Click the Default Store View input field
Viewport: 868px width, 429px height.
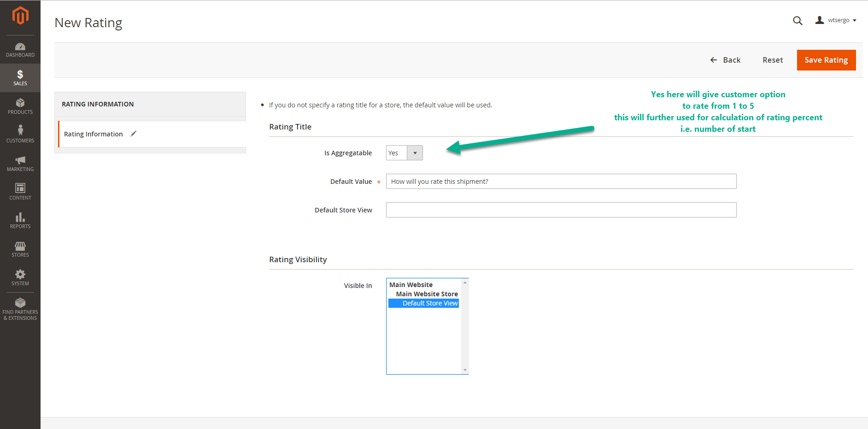click(561, 210)
